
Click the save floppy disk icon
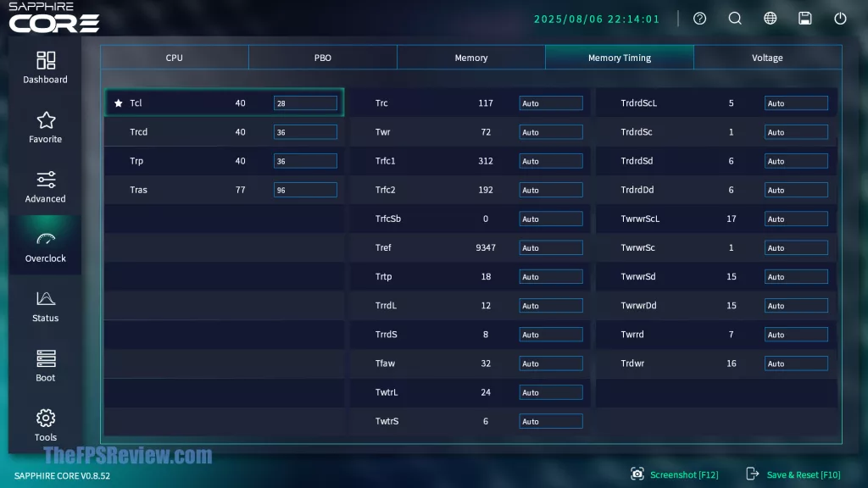point(805,19)
